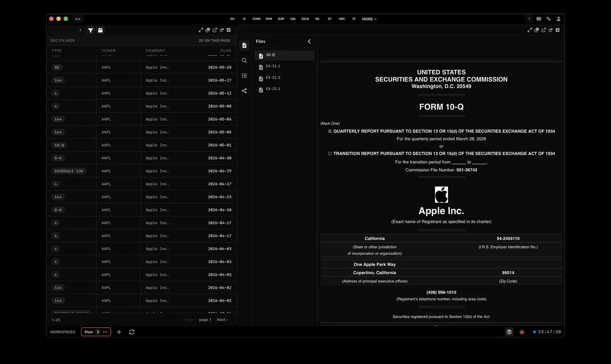Go to Next page of filings

[222, 320]
